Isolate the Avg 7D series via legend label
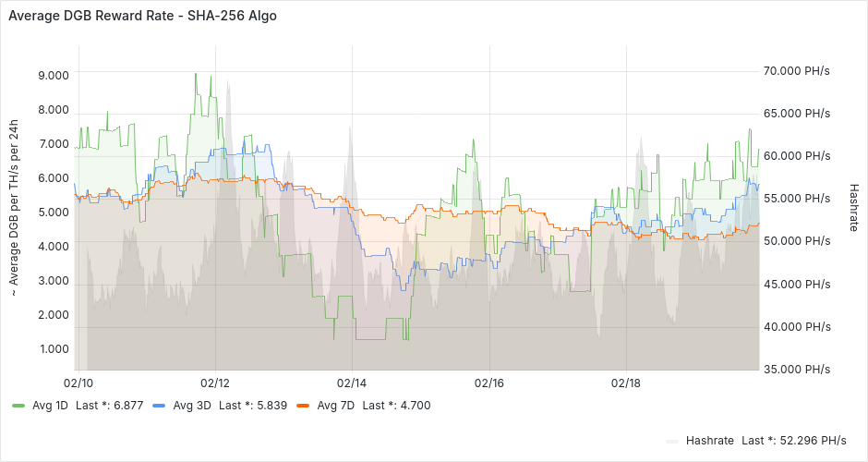Screen dimensions: 868x462 (335, 406)
